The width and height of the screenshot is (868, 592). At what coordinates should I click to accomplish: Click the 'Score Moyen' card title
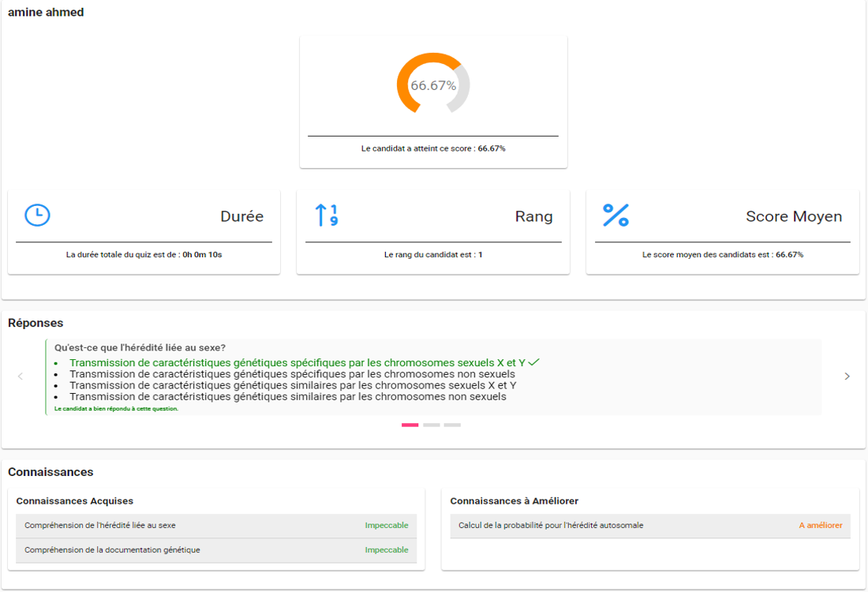794,216
